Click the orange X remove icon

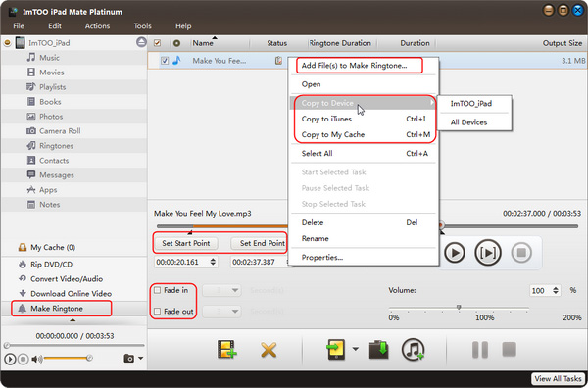[x=269, y=350]
